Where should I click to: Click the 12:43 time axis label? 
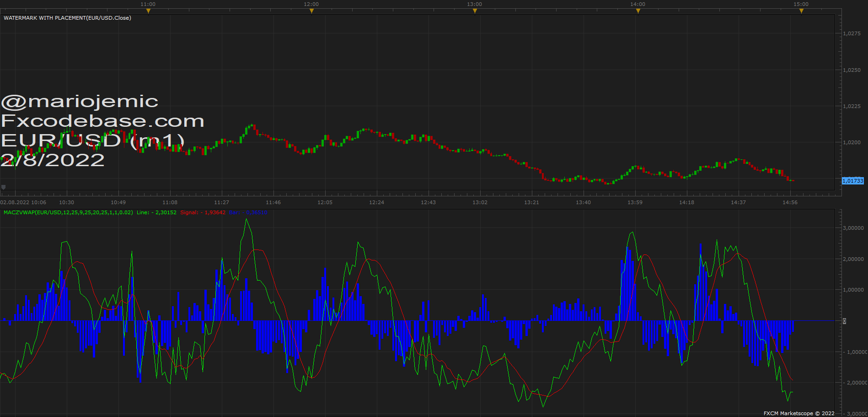pyautogui.click(x=429, y=202)
